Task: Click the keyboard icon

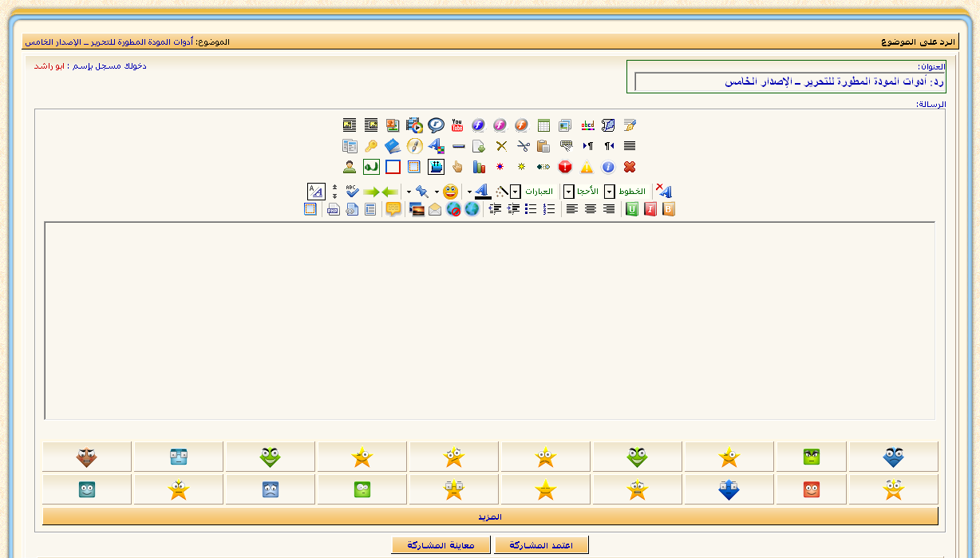Action: 566,145
